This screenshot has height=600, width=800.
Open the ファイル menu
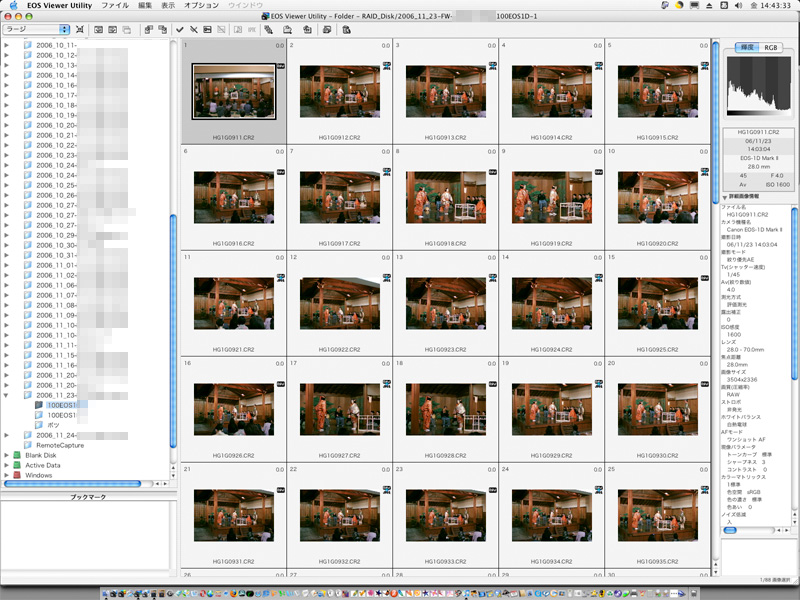[115, 5]
